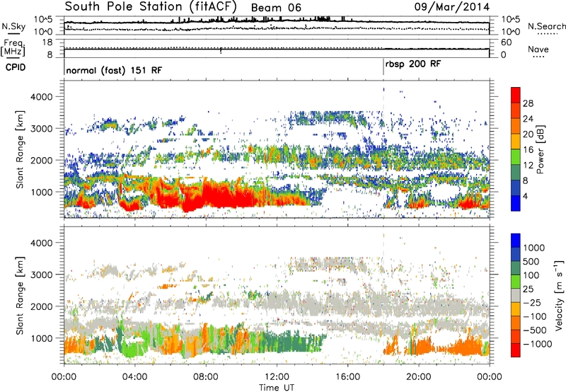This screenshot has width=566, height=392.
Task: Click the date "09/Mar/2014"
Action: coord(452,7)
